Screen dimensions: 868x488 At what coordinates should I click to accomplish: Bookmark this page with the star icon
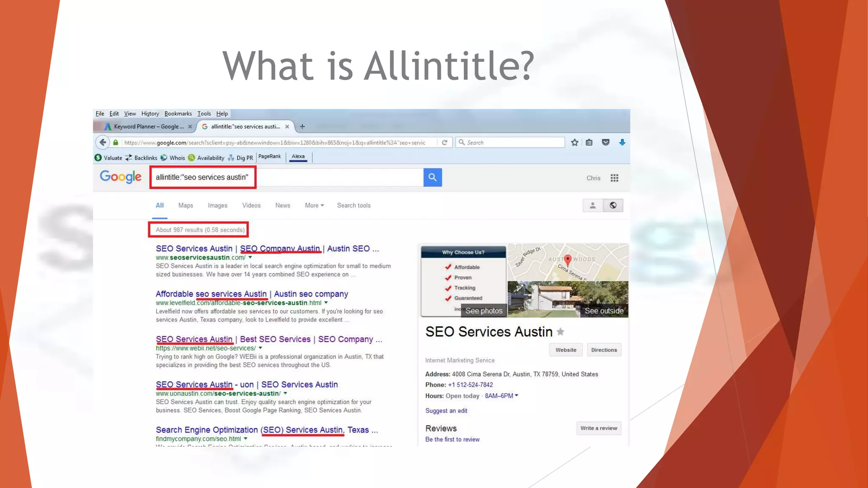tap(575, 143)
